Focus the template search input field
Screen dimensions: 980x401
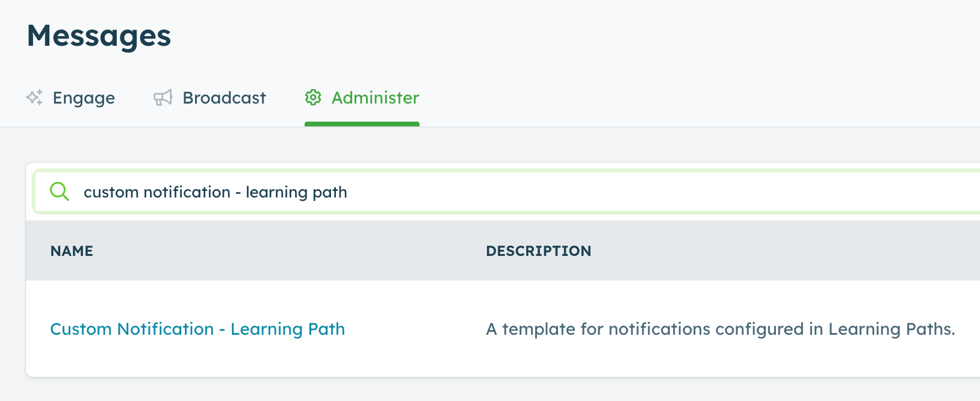click(507, 191)
